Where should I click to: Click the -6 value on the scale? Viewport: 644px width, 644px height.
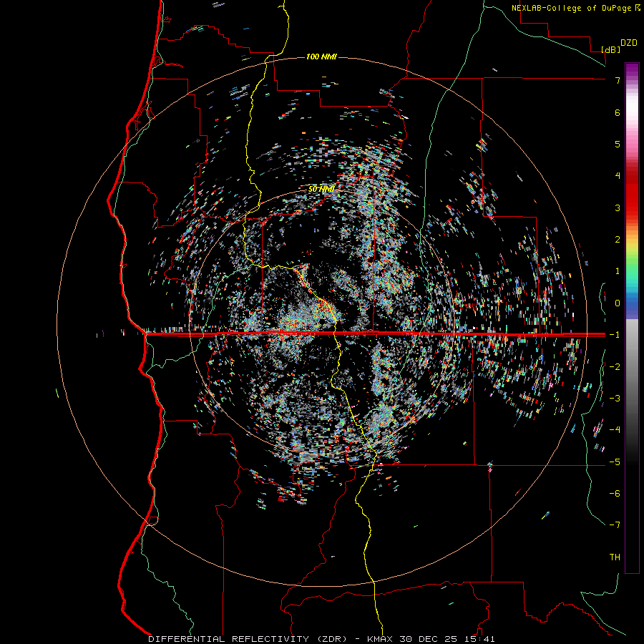click(x=615, y=494)
